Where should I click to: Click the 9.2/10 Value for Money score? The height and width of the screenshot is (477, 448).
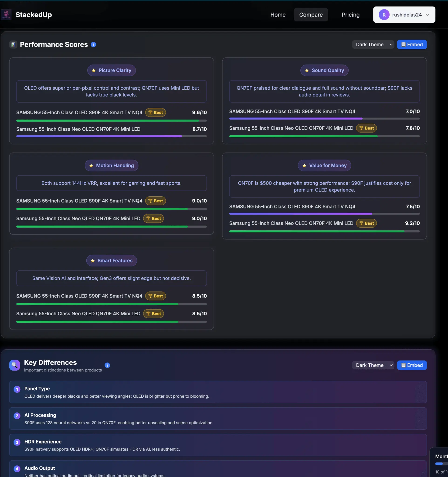412,223
